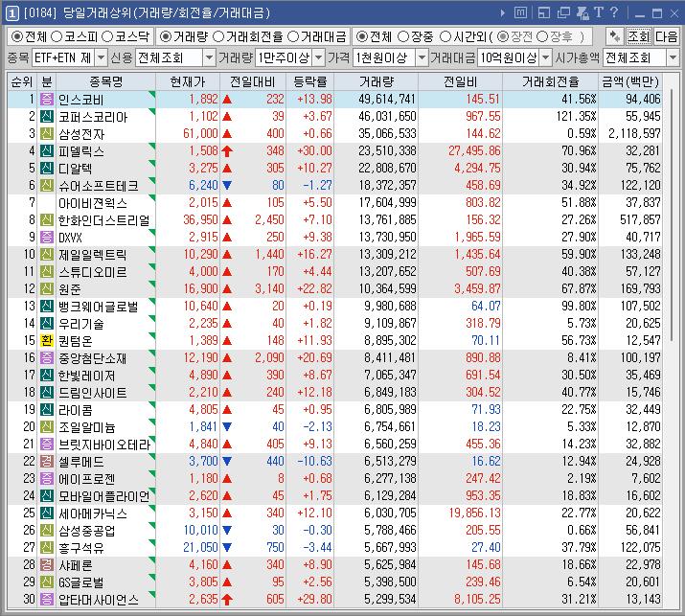Click the 다음 next button
The width and height of the screenshot is (685, 616).
click(666, 36)
